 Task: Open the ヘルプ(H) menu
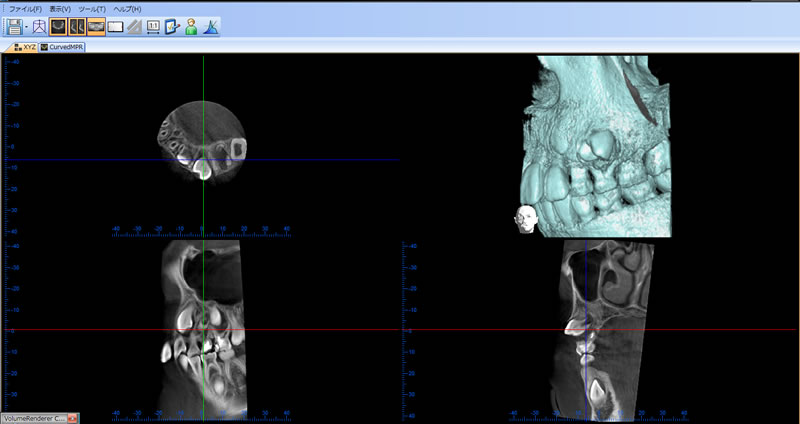[x=129, y=8]
